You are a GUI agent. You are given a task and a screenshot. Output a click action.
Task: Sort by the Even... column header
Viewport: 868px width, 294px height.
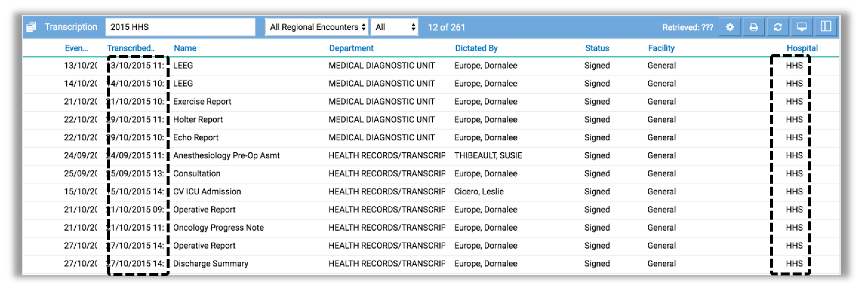(76, 48)
